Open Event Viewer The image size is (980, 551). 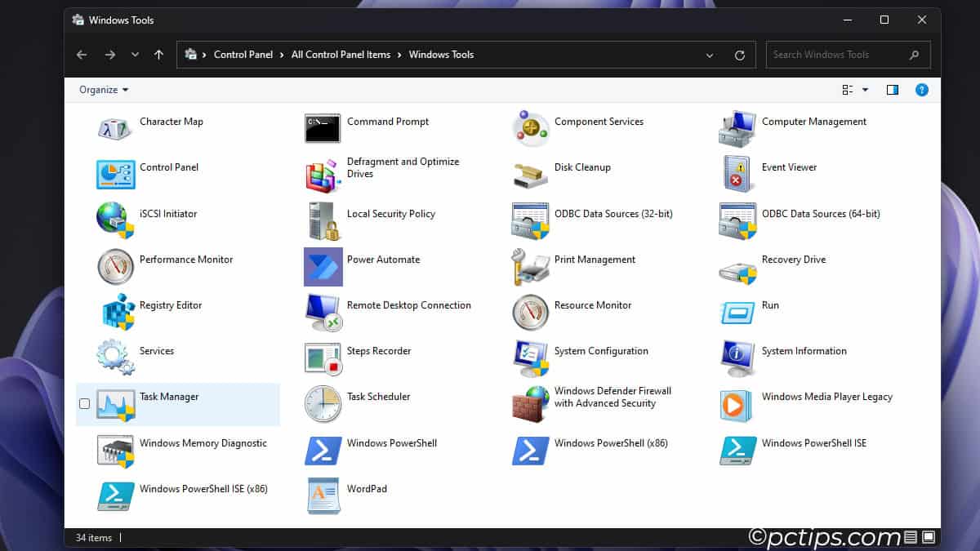[788, 167]
